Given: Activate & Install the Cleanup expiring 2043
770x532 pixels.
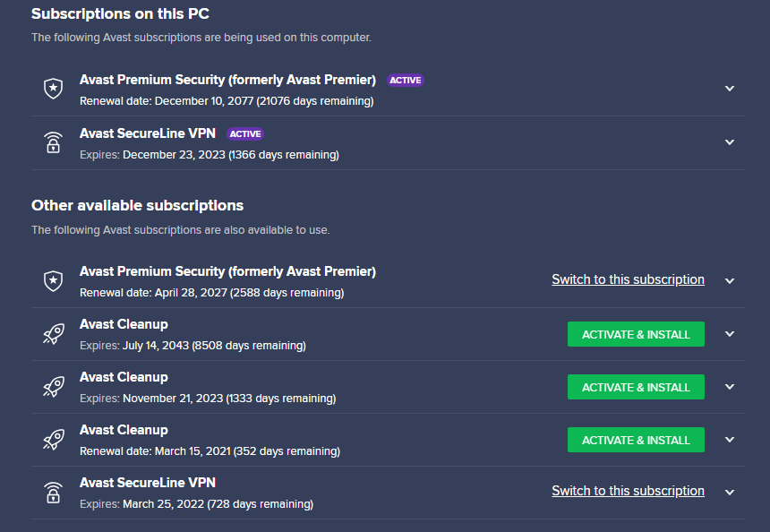Looking at the screenshot, I should [x=636, y=334].
